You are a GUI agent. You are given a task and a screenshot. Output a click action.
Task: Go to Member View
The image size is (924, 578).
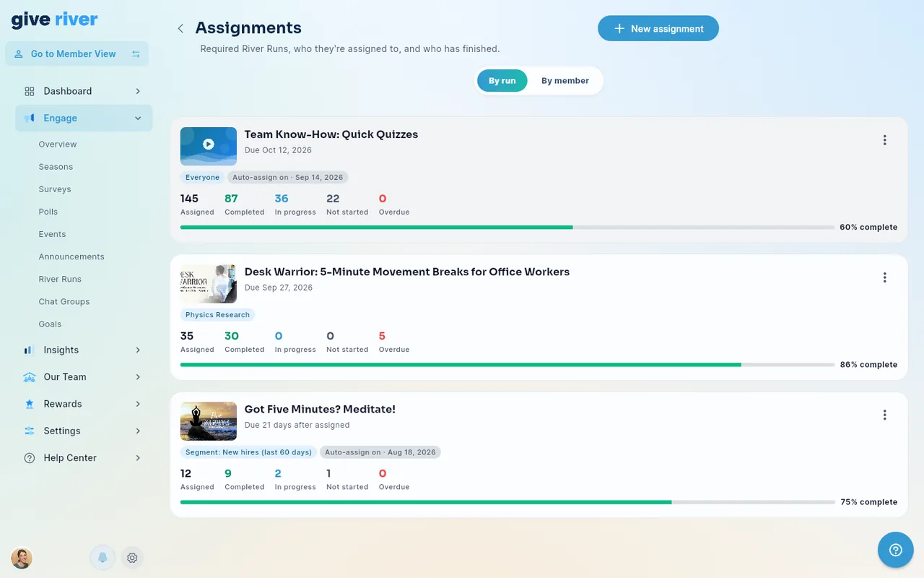[x=77, y=54]
